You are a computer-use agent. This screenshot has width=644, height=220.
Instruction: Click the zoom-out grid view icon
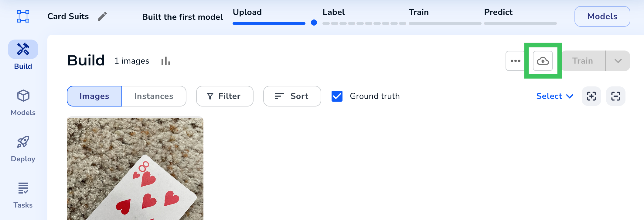point(616,96)
